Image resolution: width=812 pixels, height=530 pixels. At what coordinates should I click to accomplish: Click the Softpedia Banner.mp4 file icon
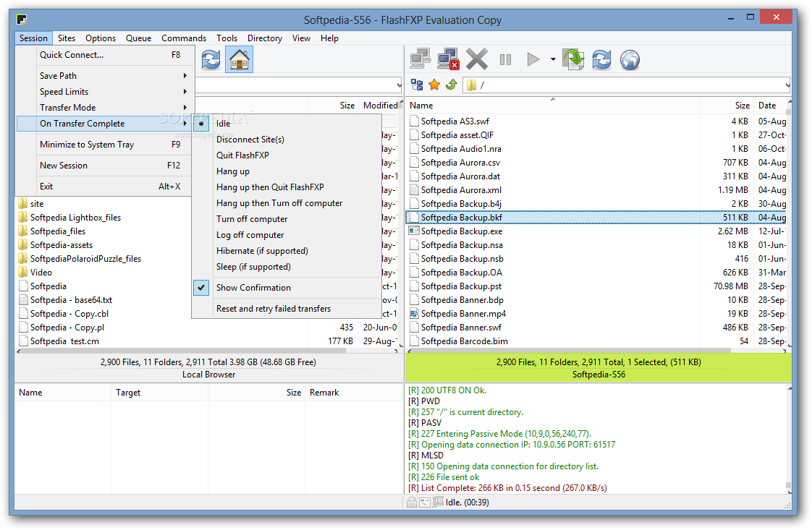pos(414,313)
